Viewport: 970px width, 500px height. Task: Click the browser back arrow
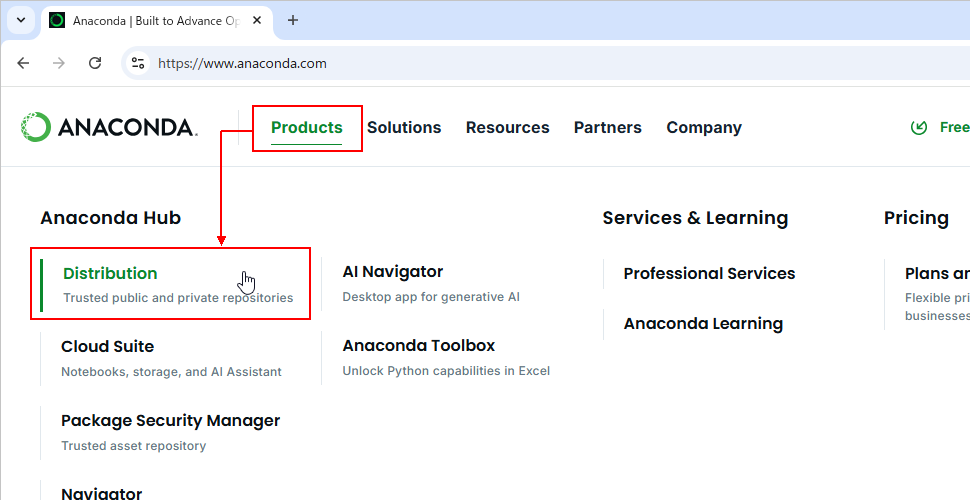point(24,63)
